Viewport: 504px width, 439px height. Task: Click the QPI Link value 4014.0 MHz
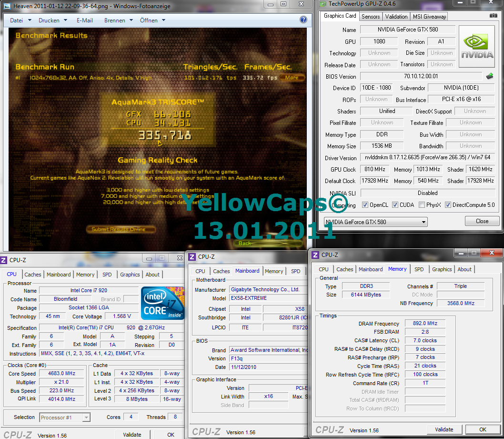coord(61,399)
